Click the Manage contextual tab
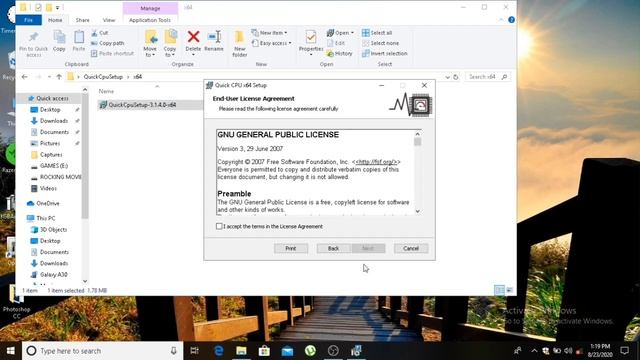640x360 pixels. click(x=150, y=8)
